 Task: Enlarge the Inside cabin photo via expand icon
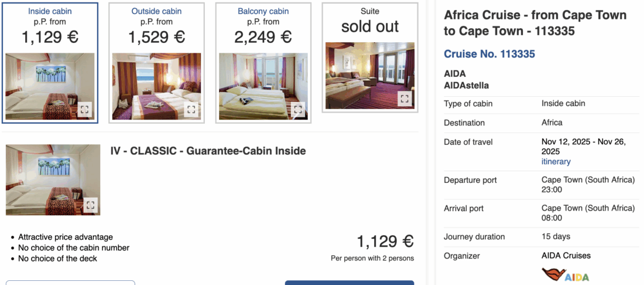[85, 110]
